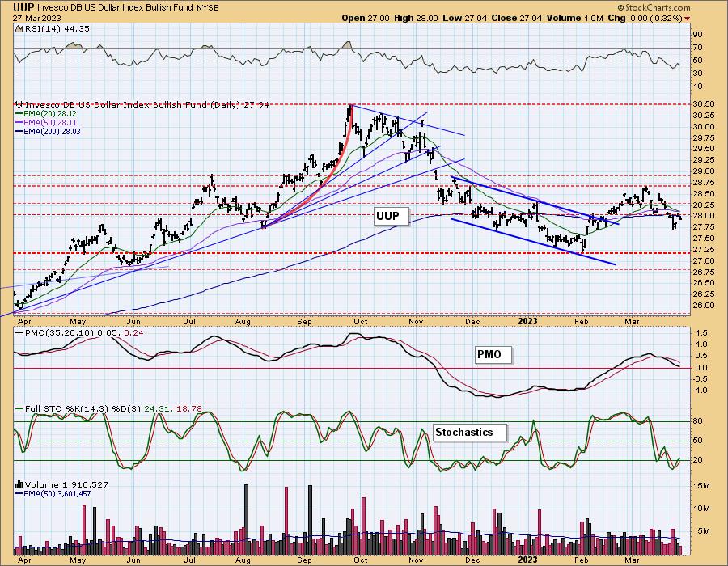Click the 29.00 price axis label
The height and width of the screenshot is (566, 728).
pyautogui.click(x=704, y=171)
